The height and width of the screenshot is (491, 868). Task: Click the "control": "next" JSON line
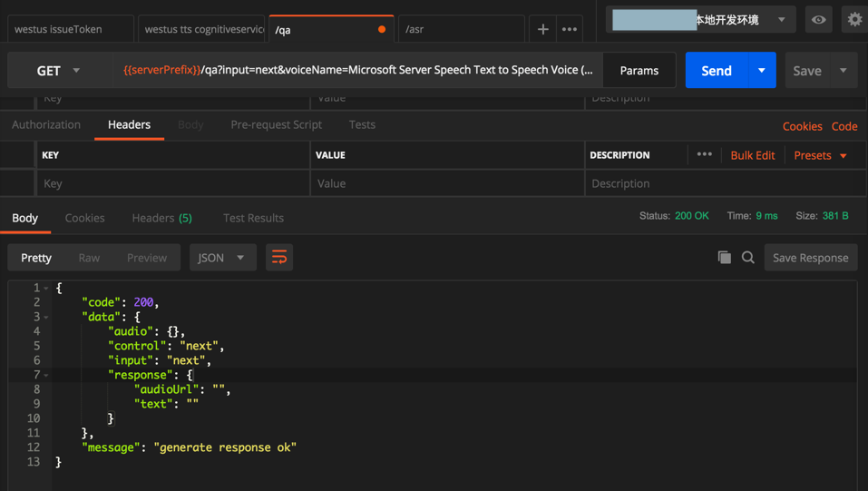[x=166, y=346]
